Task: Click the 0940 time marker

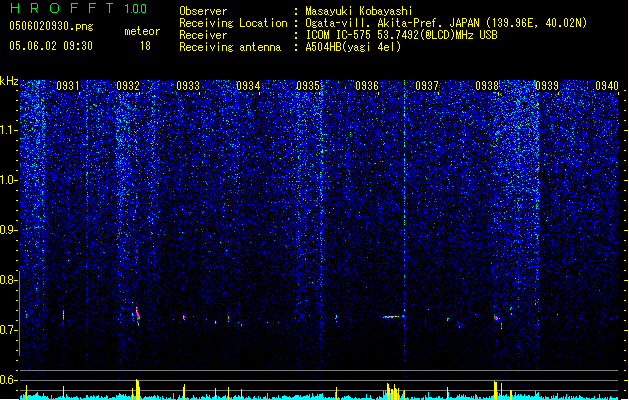Action: click(x=607, y=86)
